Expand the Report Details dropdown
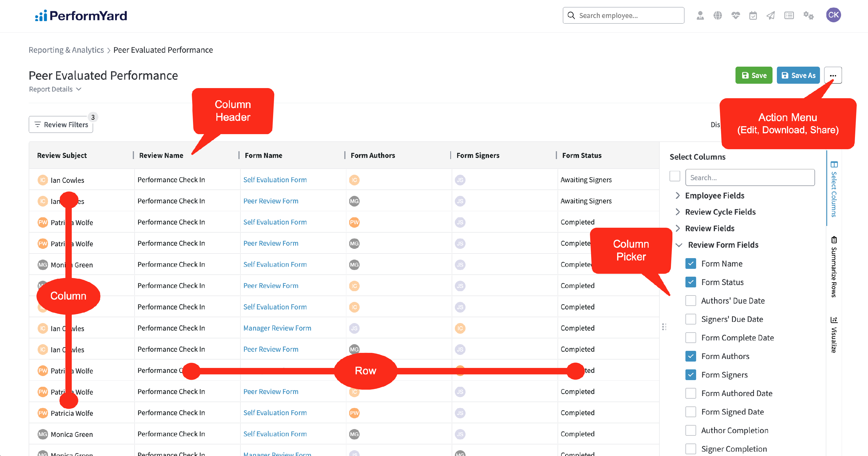 coord(55,89)
